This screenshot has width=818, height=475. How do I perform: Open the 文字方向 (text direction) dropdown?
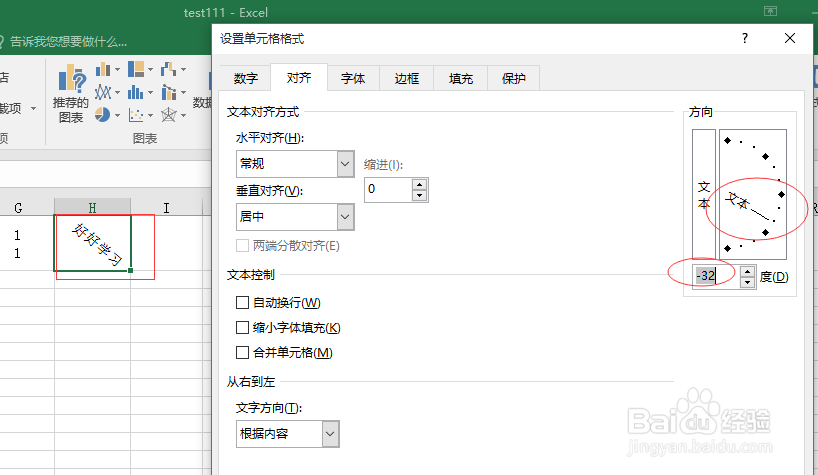(330, 433)
